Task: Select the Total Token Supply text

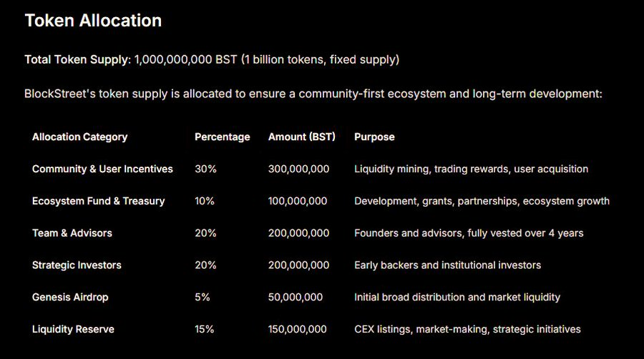Action: (x=212, y=59)
